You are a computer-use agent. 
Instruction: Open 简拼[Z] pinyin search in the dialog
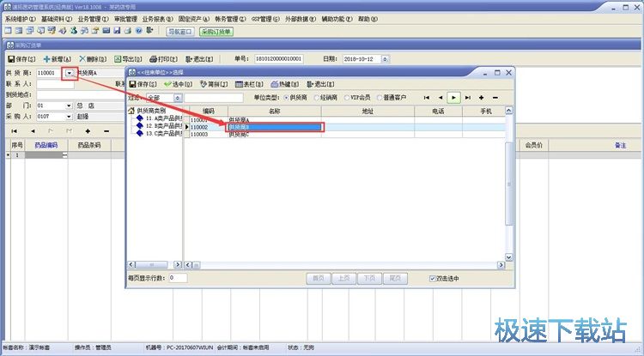(214, 84)
